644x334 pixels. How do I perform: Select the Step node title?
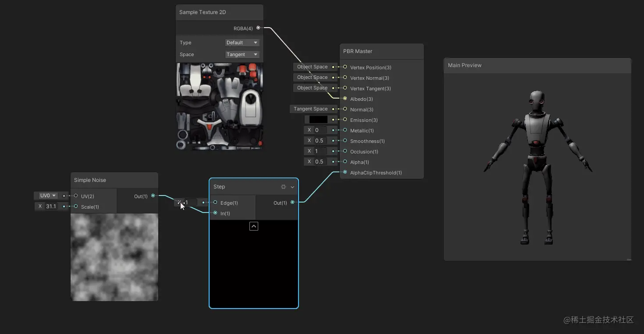[219, 187]
